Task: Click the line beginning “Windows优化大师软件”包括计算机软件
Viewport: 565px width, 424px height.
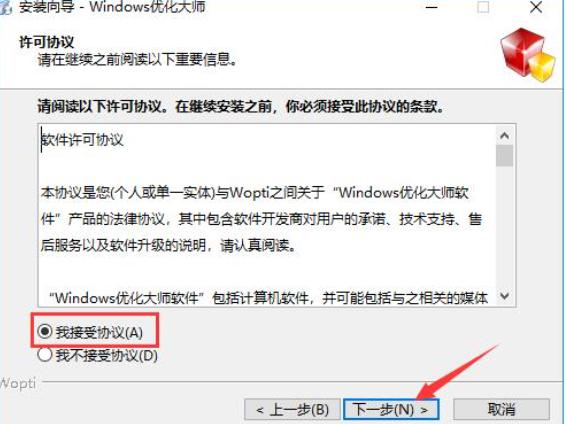Action: [268, 298]
